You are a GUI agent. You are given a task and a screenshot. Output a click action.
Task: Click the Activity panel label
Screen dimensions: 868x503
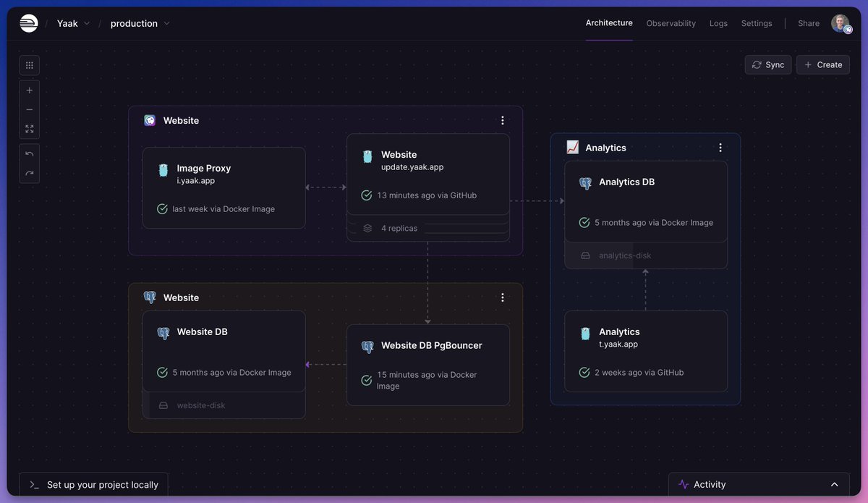[x=710, y=485]
